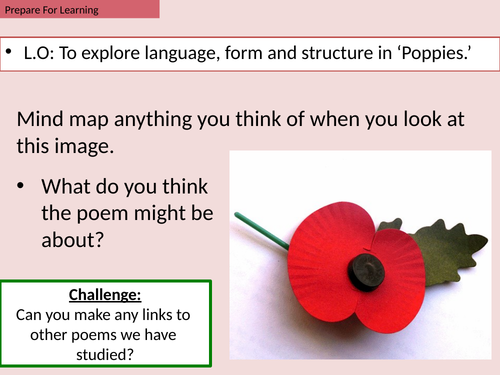Click 'other poems we have' text line

103,335
